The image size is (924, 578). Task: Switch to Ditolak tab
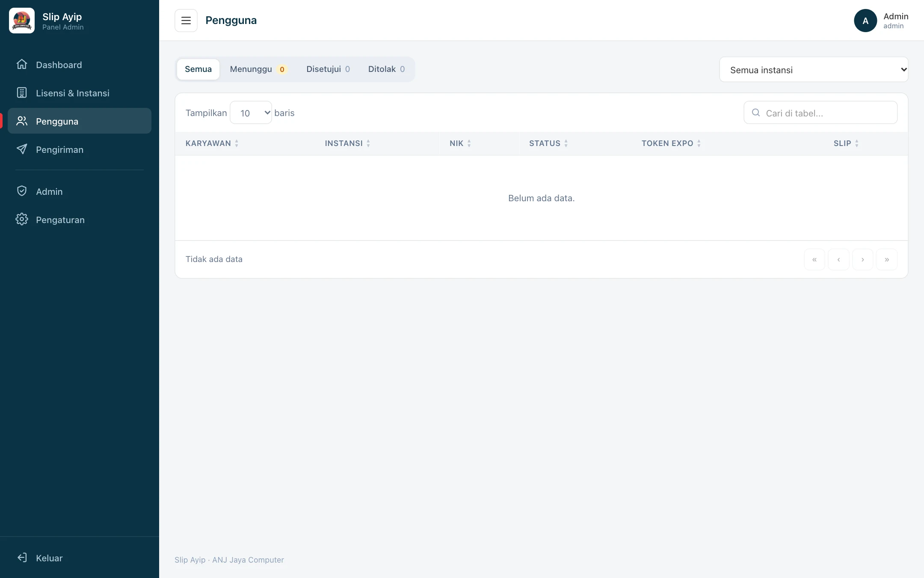click(x=386, y=69)
